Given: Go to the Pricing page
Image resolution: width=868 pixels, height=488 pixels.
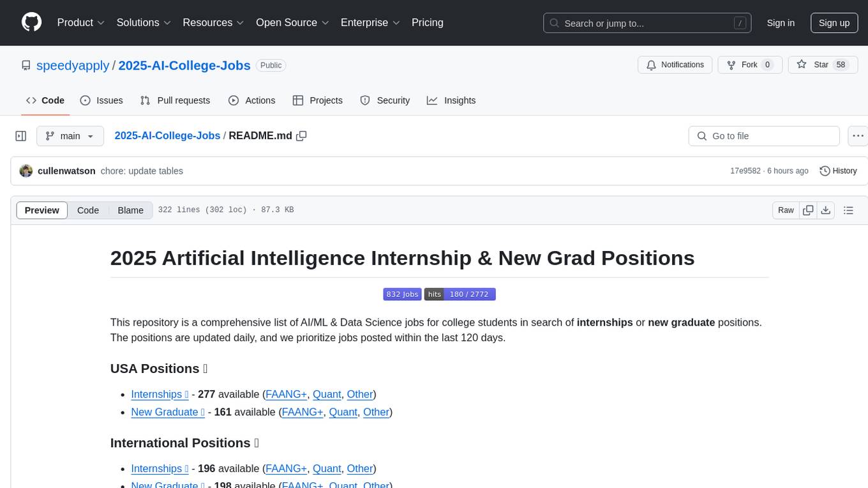Looking at the screenshot, I should (x=428, y=22).
